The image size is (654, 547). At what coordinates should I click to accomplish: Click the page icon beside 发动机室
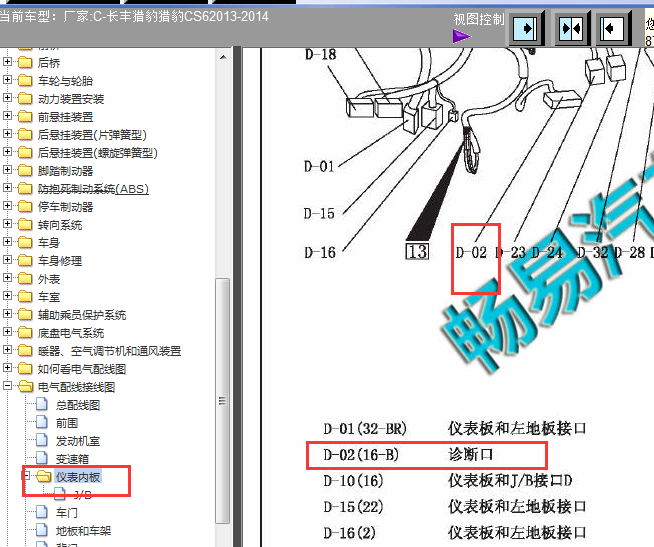coord(42,440)
